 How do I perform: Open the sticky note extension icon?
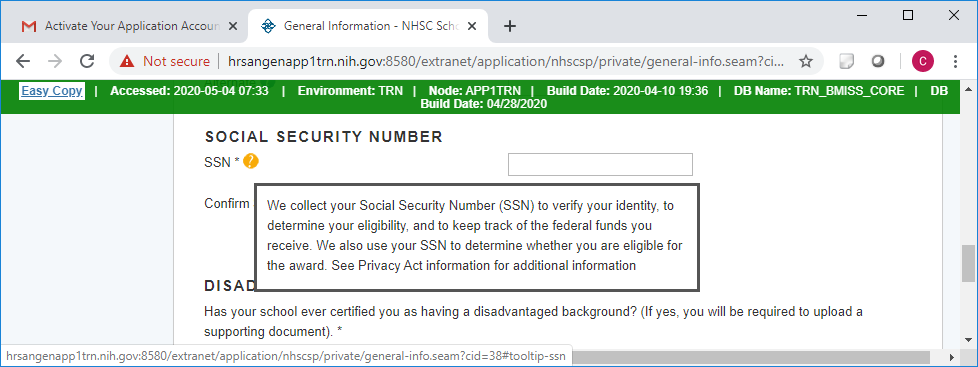pyautogui.click(x=846, y=61)
